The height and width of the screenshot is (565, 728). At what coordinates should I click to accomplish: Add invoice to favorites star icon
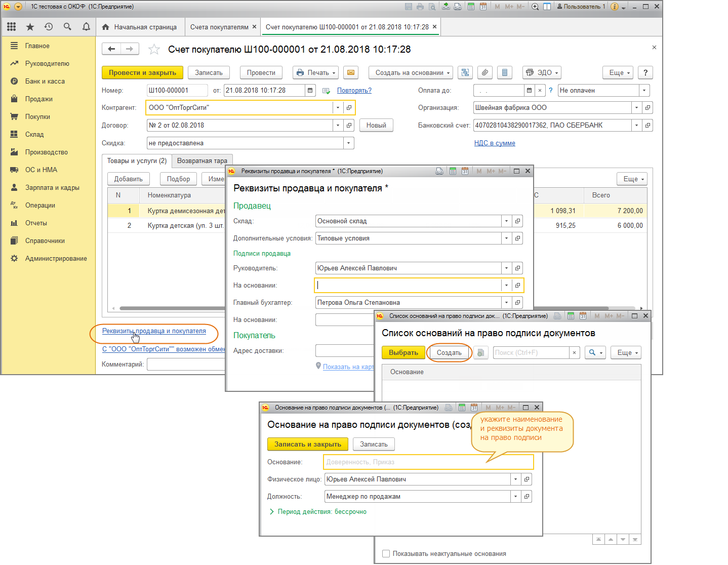point(154,49)
